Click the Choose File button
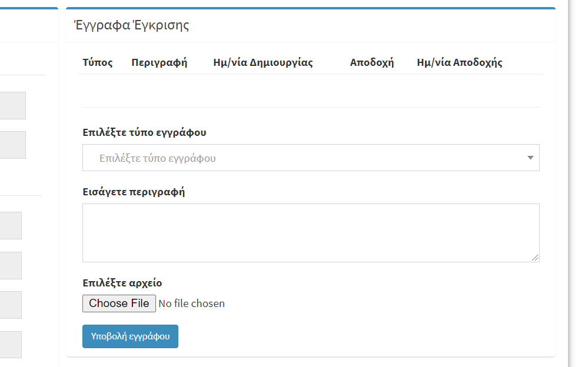 coord(119,303)
